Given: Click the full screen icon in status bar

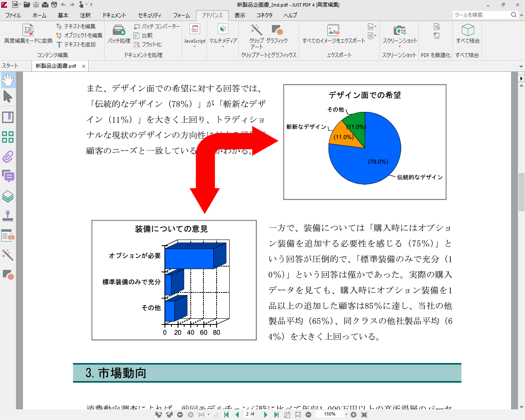Looking at the screenshot, I should click(x=364, y=415).
